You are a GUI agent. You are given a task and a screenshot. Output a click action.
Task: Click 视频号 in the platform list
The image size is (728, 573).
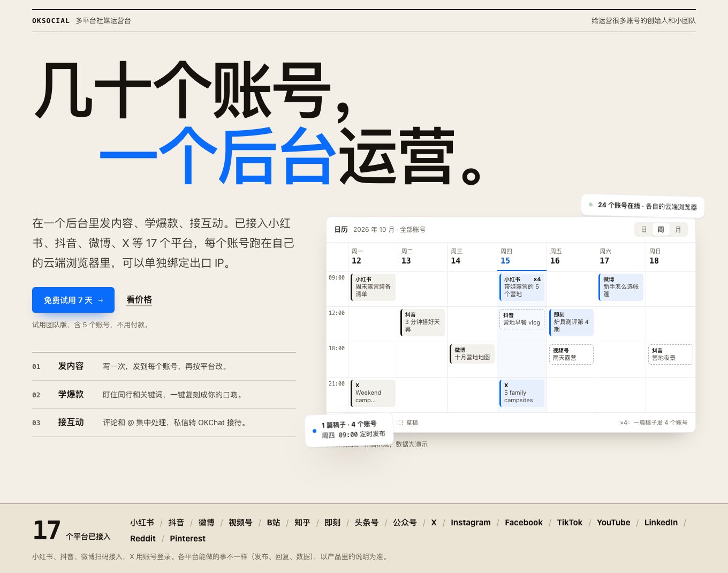[x=240, y=523]
